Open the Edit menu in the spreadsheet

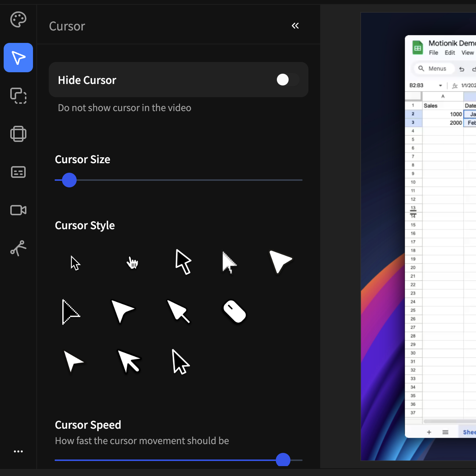coord(450,52)
